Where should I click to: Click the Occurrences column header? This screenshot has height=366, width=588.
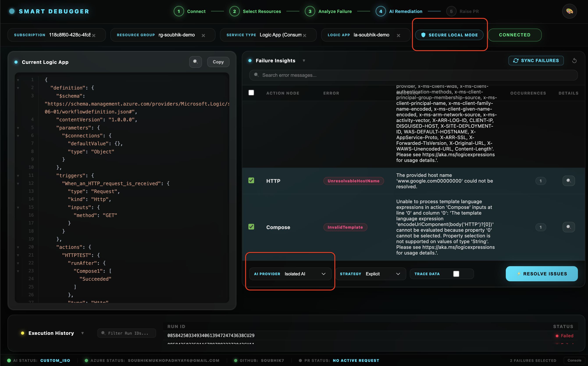(528, 93)
